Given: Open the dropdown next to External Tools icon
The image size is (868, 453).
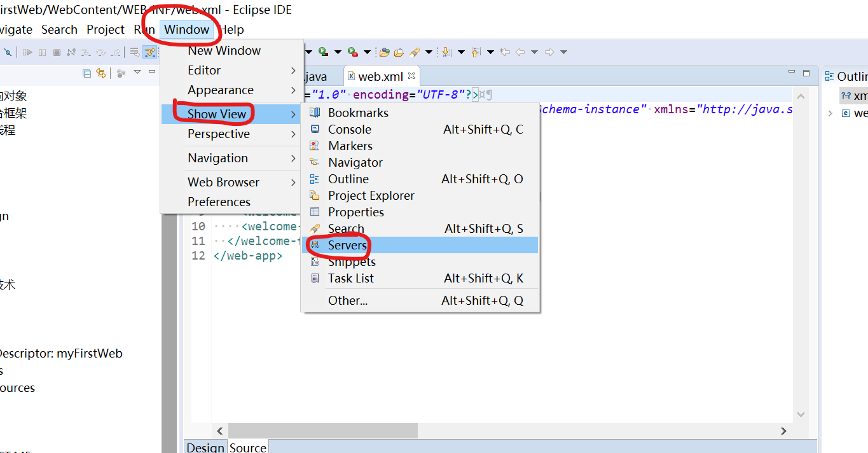Looking at the screenshot, I should click(367, 52).
